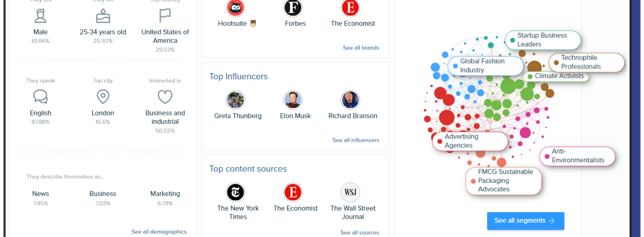Open The Wall Street Journal source icon

tap(350, 192)
